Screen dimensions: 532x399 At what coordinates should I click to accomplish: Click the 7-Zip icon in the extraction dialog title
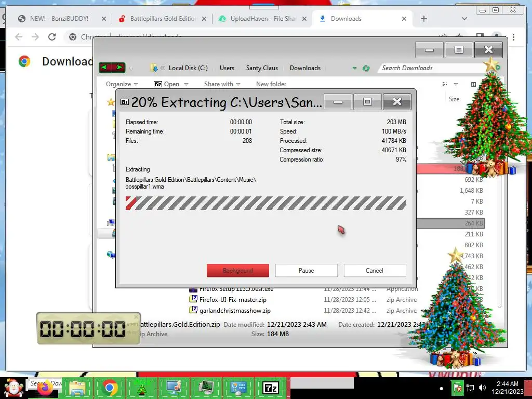125,102
